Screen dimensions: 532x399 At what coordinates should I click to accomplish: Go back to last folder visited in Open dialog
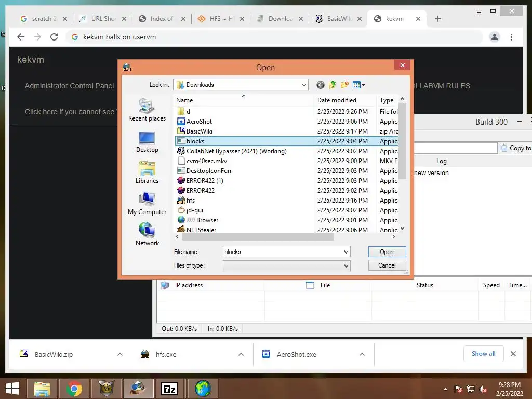(320, 85)
